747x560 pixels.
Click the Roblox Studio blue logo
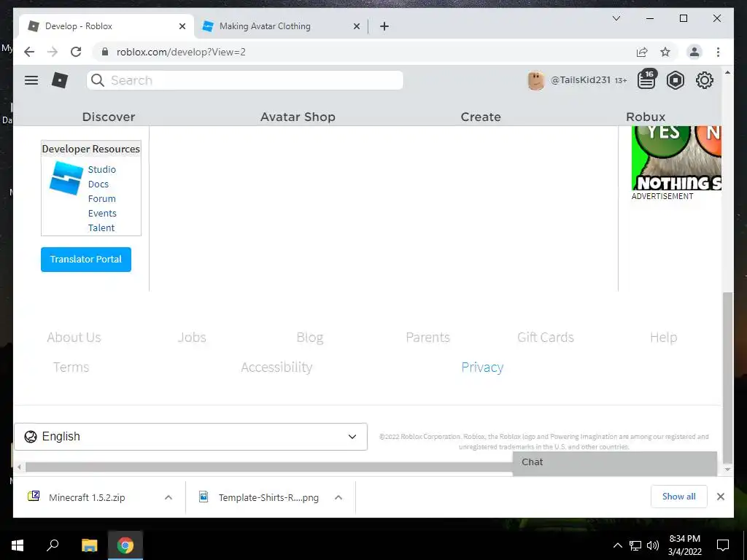click(66, 178)
